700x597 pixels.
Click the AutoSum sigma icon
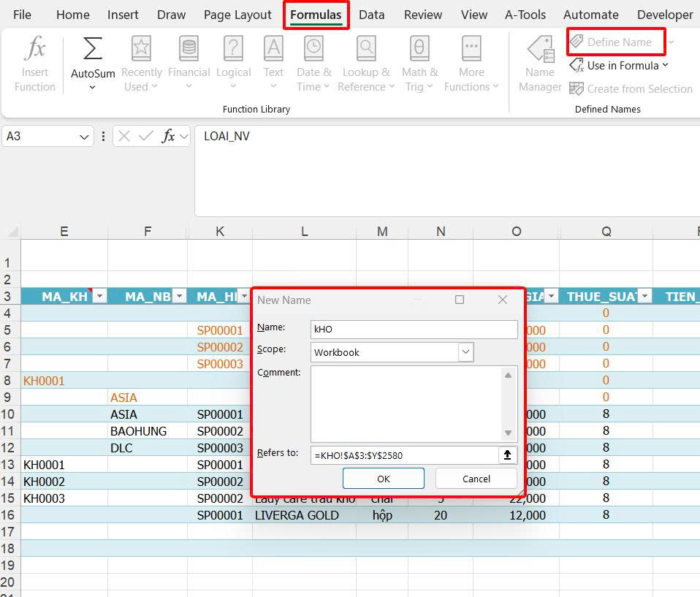93,50
